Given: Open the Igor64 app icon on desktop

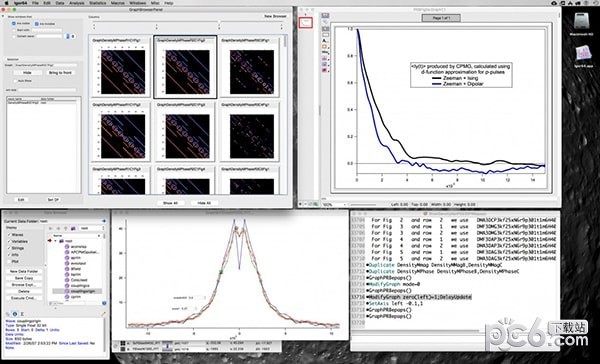Looking at the screenshot, I should tap(584, 55).
